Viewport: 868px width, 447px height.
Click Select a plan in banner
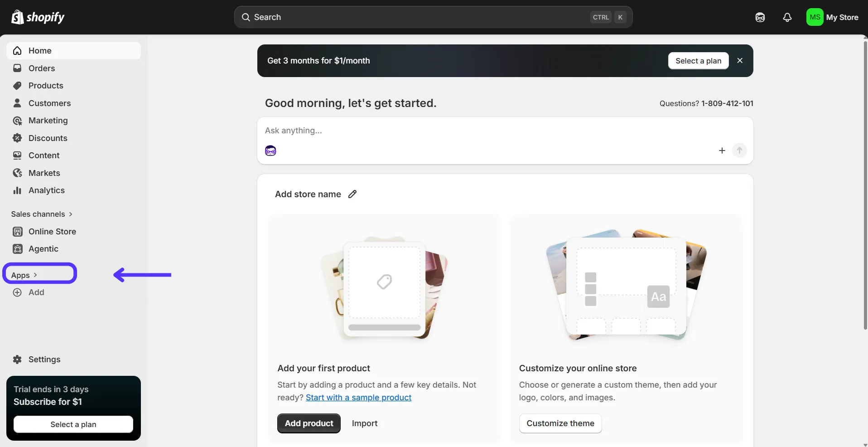point(698,61)
